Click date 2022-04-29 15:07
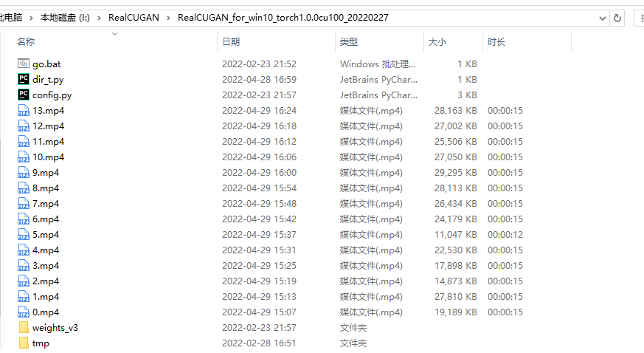644x353 pixels. (259, 312)
